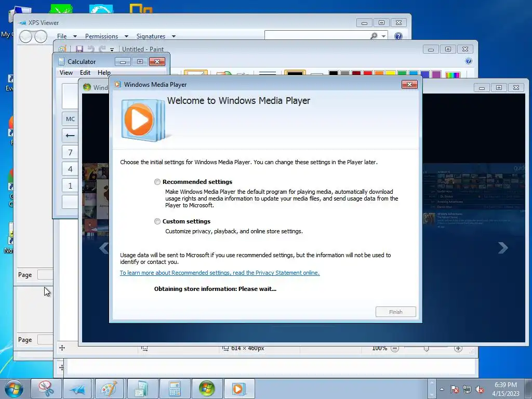Click the Calculator 1 key
532x399 pixels.
pyautogui.click(x=70, y=185)
